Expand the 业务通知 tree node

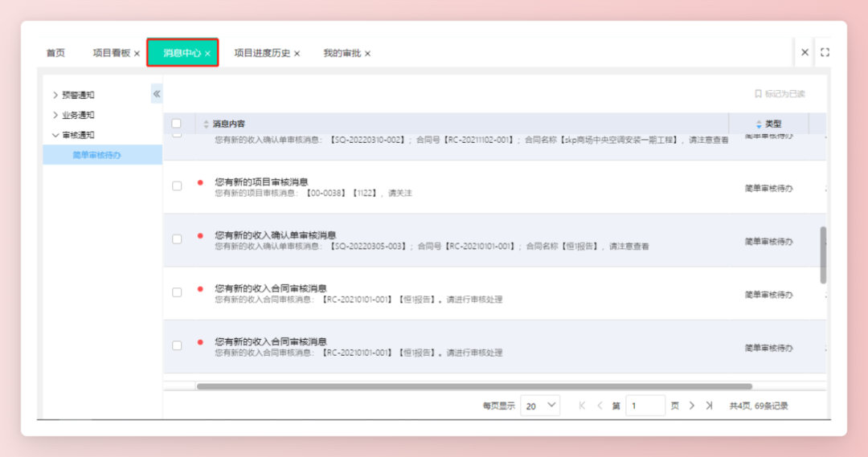click(x=55, y=115)
